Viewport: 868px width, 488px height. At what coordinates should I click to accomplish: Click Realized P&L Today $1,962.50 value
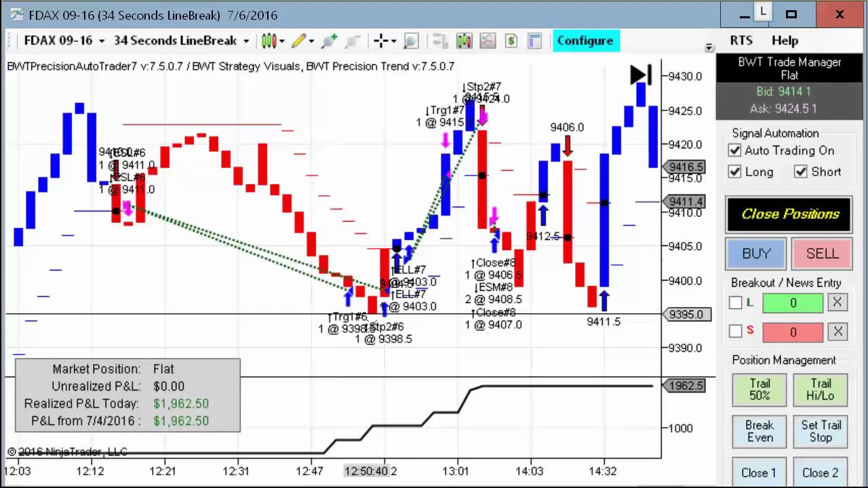180,403
